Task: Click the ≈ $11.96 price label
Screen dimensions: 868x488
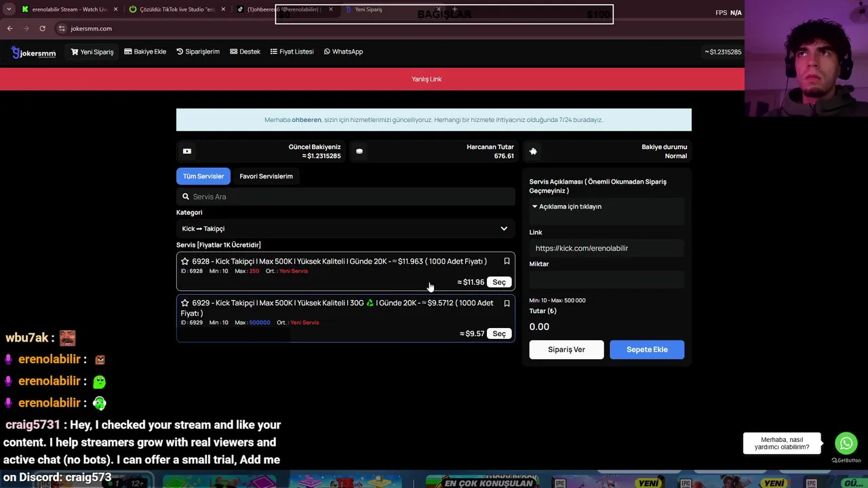Action: pos(471,282)
